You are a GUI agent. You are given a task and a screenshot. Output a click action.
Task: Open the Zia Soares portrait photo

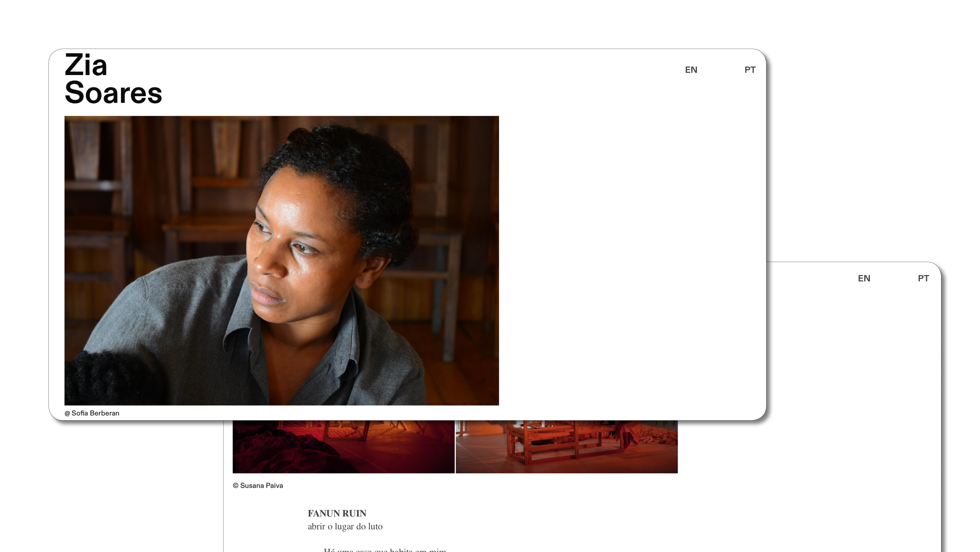point(282,261)
